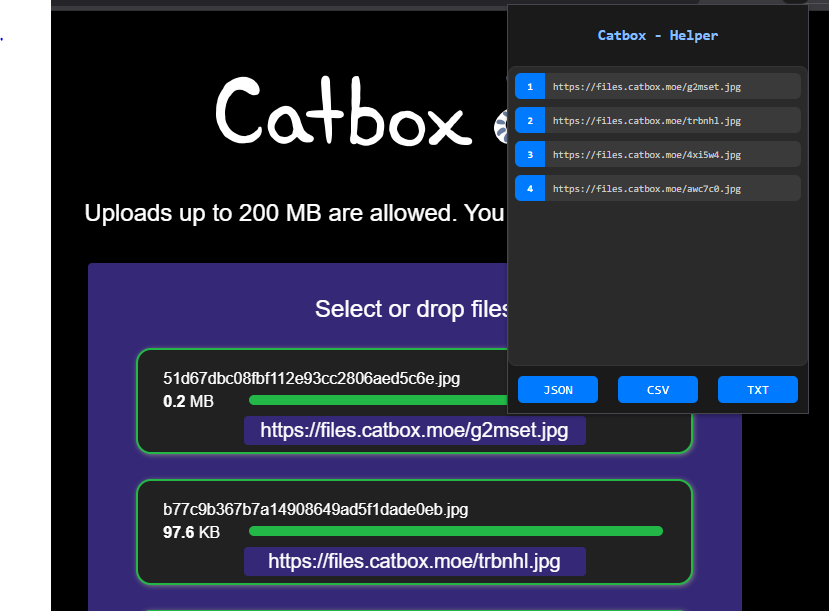Click the Catbox - Helper popup title
The image size is (829, 611).
(x=658, y=35)
